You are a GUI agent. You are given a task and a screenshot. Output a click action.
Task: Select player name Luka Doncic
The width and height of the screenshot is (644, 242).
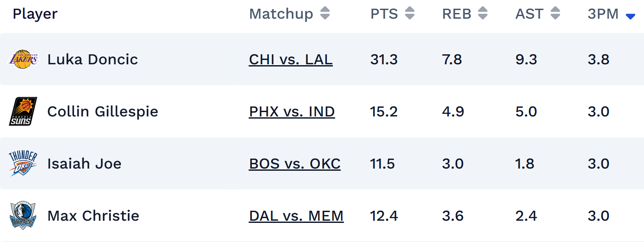93,59
